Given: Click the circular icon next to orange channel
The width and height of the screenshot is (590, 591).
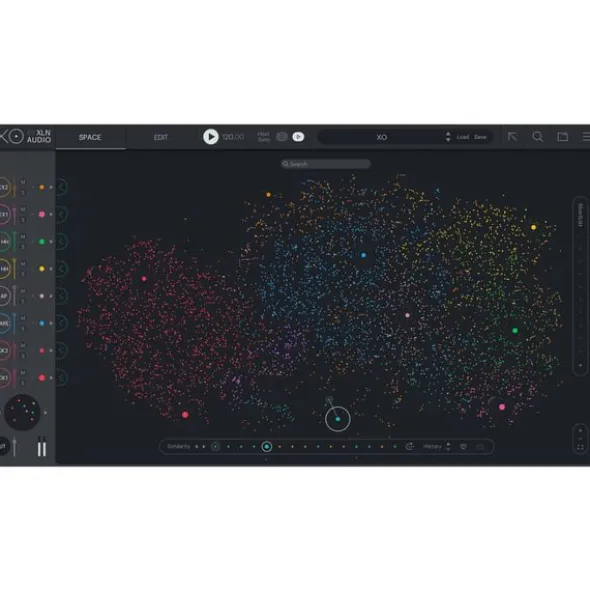Looking at the screenshot, I should tap(61, 187).
